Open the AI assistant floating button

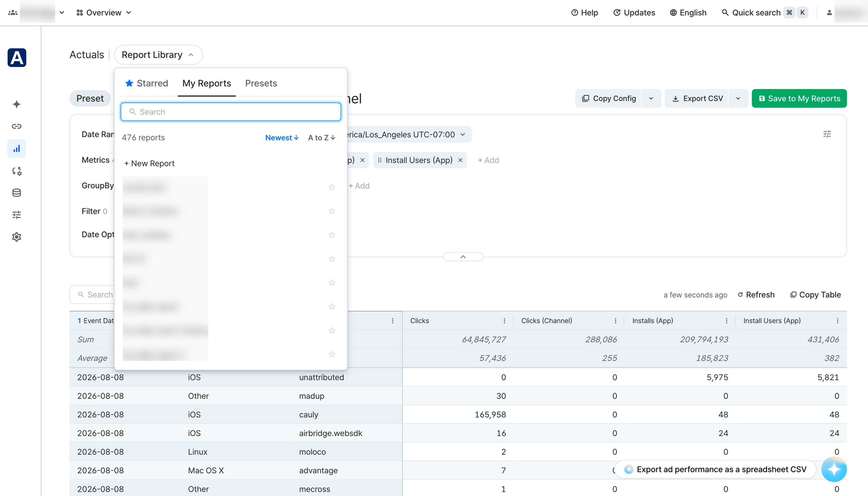834,469
